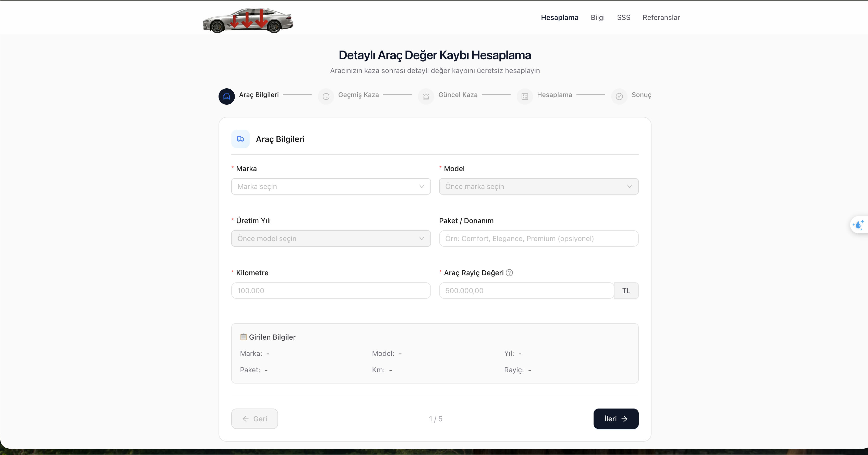Open the Referanslar navigation link
This screenshot has width=868, height=455.
[x=661, y=18]
